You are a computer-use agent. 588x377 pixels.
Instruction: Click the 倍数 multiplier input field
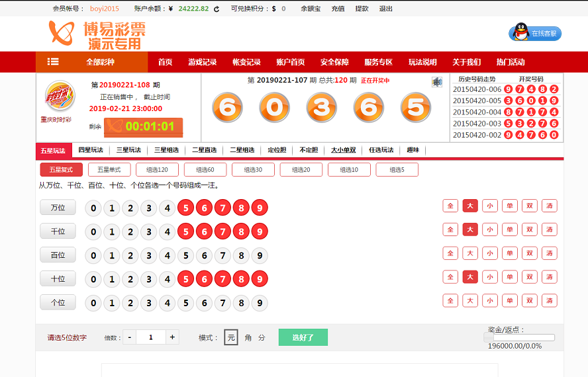[151, 337]
